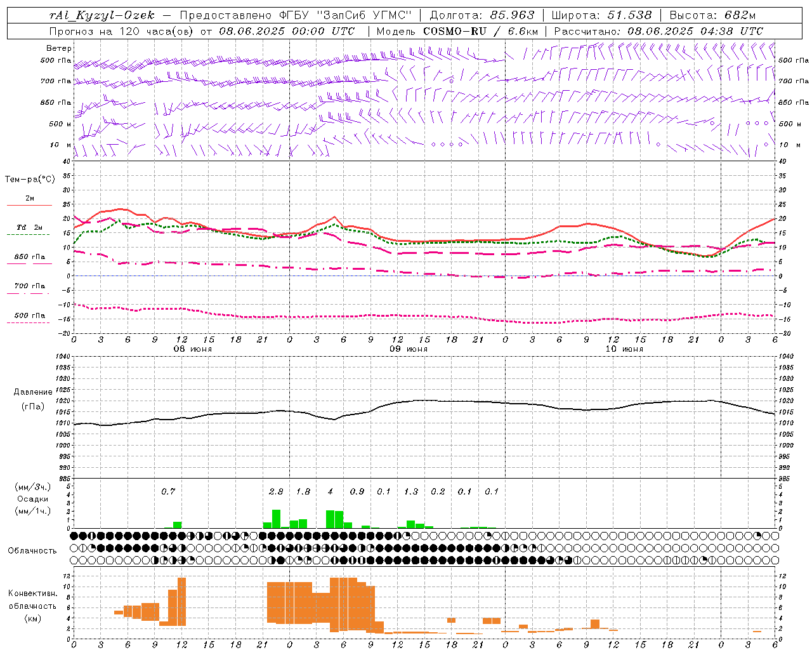Viewport: 812px width, 650px height.
Task: Click the 2.8 precipitation value
Action: coord(276,491)
